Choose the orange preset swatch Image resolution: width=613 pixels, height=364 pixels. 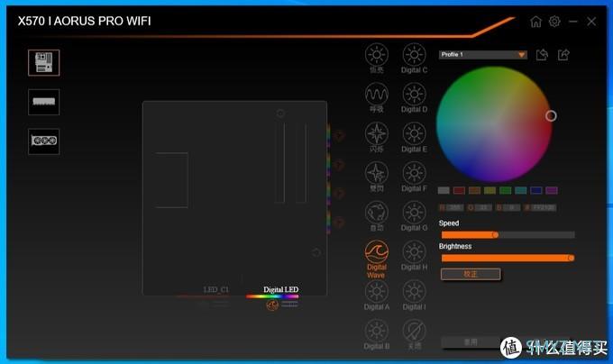pyautogui.click(x=474, y=190)
